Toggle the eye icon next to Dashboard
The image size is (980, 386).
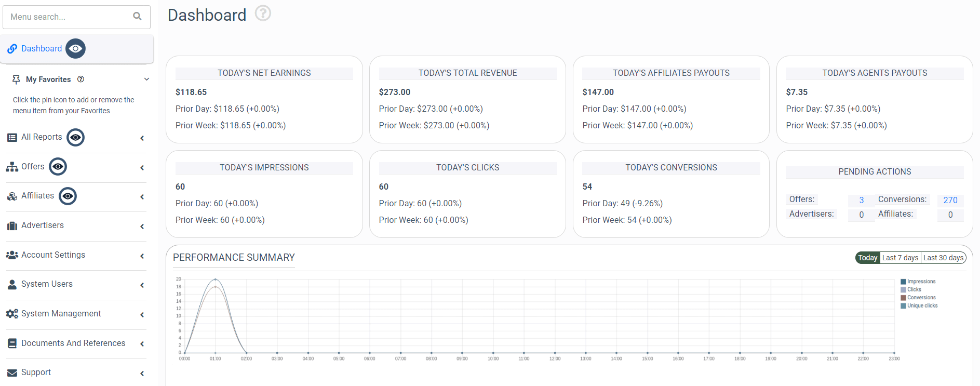[76, 49]
